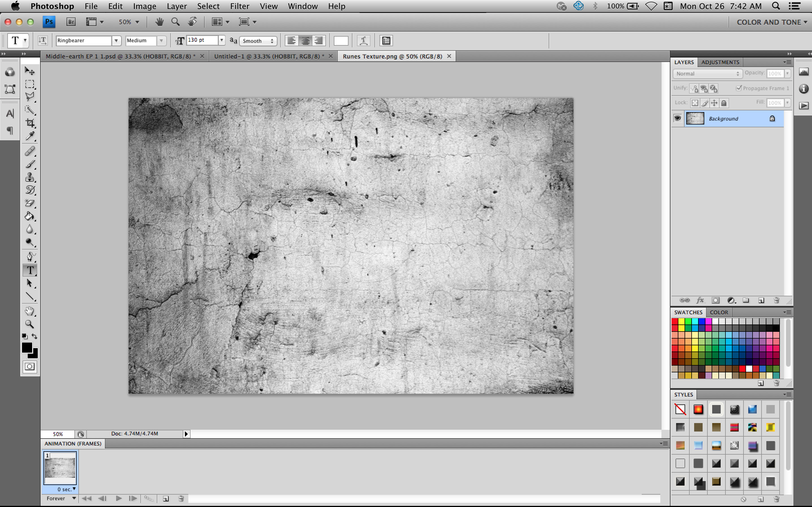This screenshot has width=812, height=507.
Task: Open the Ringbearer font family dropdown
Action: pyautogui.click(x=116, y=40)
